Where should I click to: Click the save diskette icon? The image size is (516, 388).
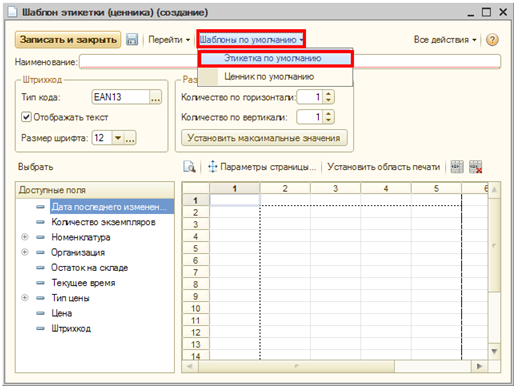click(132, 40)
